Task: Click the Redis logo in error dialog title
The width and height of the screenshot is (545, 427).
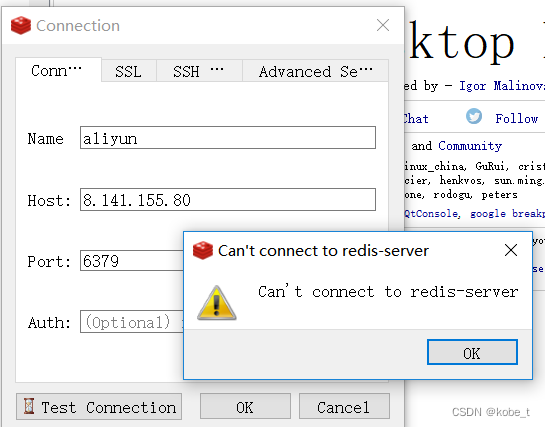Action: click(203, 250)
